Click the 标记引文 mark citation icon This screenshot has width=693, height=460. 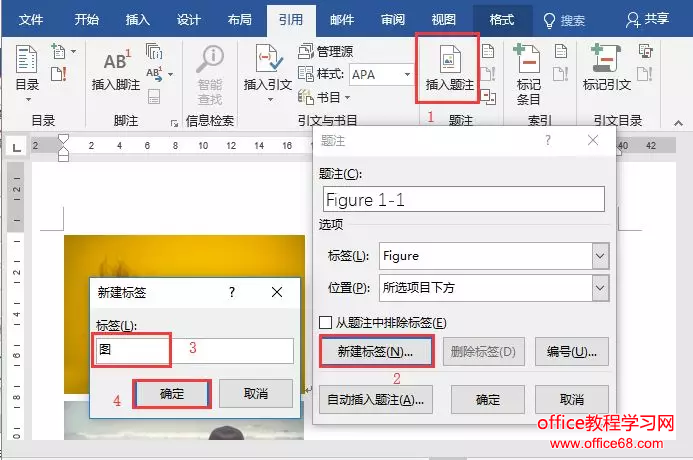coord(606,60)
